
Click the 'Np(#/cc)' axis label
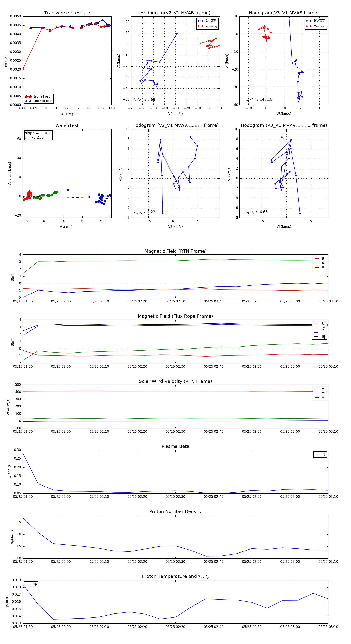(x=12, y=537)
